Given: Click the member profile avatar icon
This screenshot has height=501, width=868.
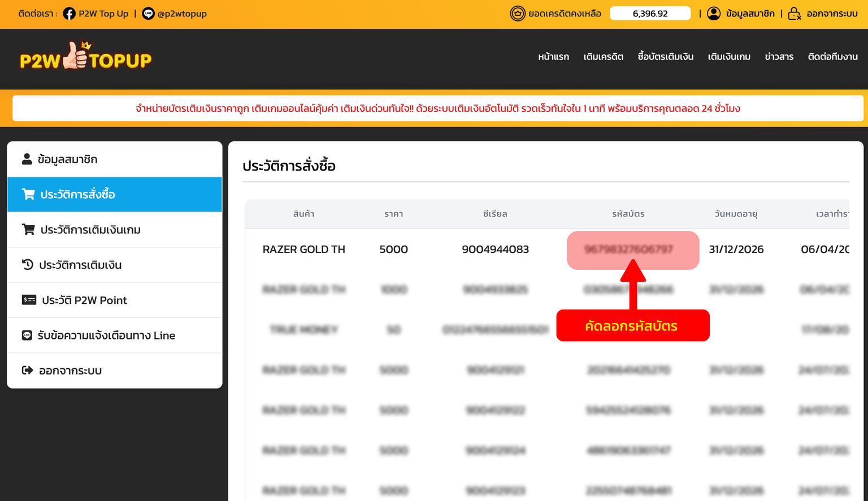Looking at the screenshot, I should pyautogui.click(x=714, y=14).
